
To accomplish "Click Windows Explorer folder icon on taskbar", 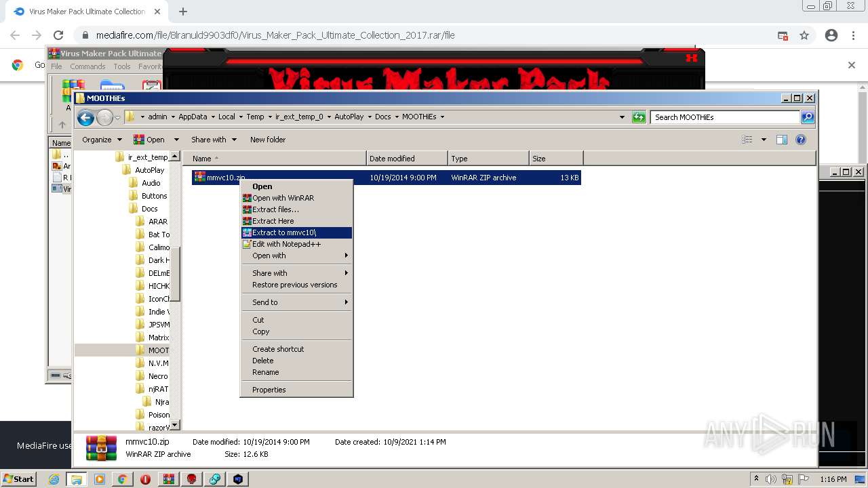I will pyautogui.click(x=77, y=479).
